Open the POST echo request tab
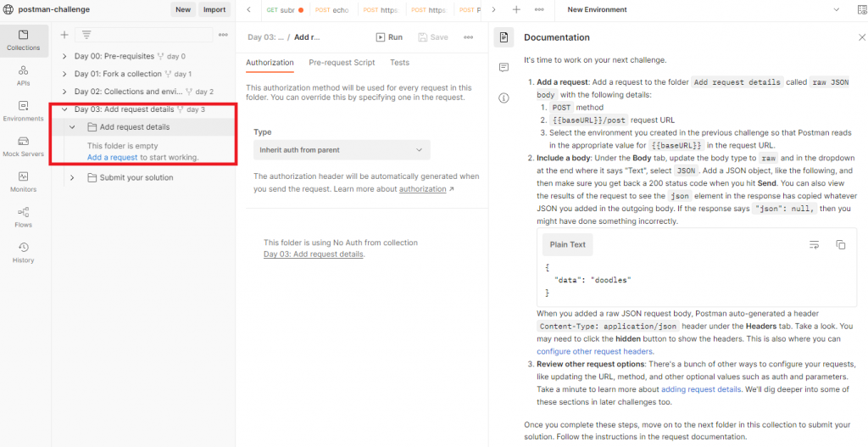Image resolution: width=868 pixels, height=447 pixels. click(x=332, y=10)
